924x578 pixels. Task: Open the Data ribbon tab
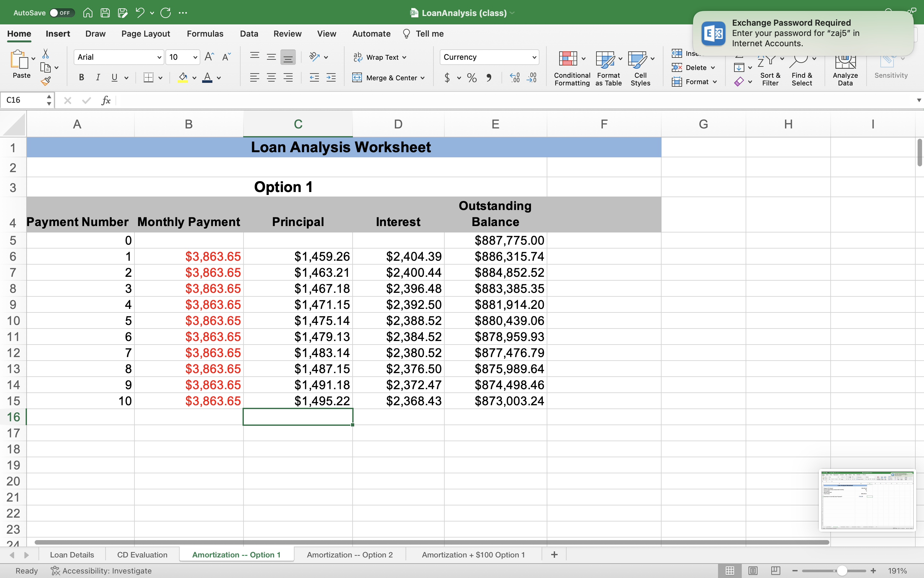point(249,34)
